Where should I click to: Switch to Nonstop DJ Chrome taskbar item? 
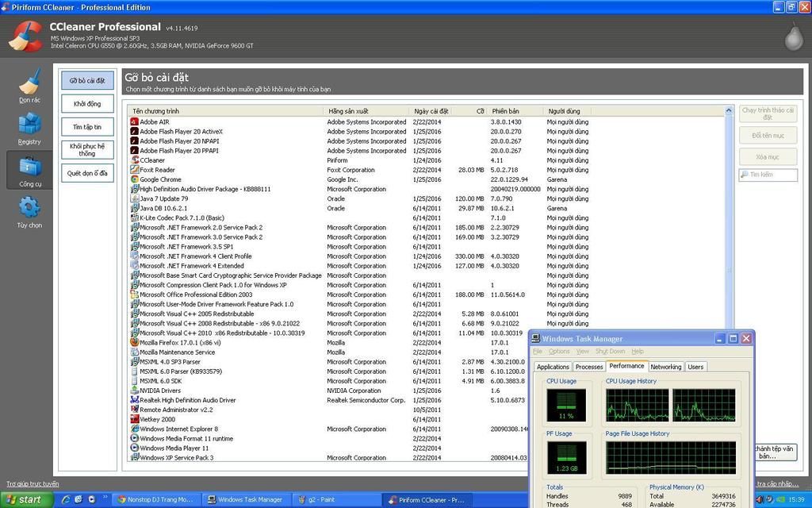pos(156,500)
